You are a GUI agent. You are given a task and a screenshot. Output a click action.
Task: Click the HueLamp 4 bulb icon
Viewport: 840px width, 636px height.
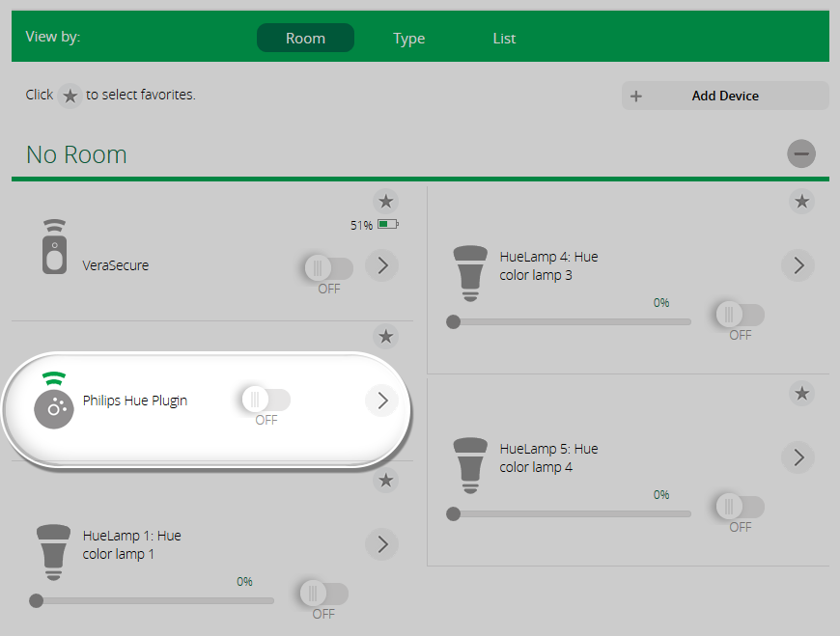pyautogui.click(x=470, y=273)
